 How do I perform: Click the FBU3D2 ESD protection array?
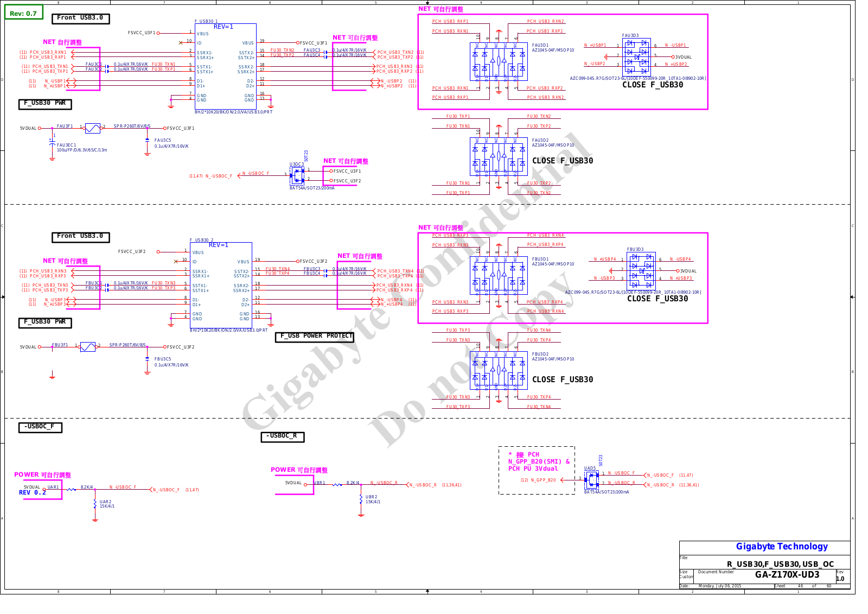point(499,370)
